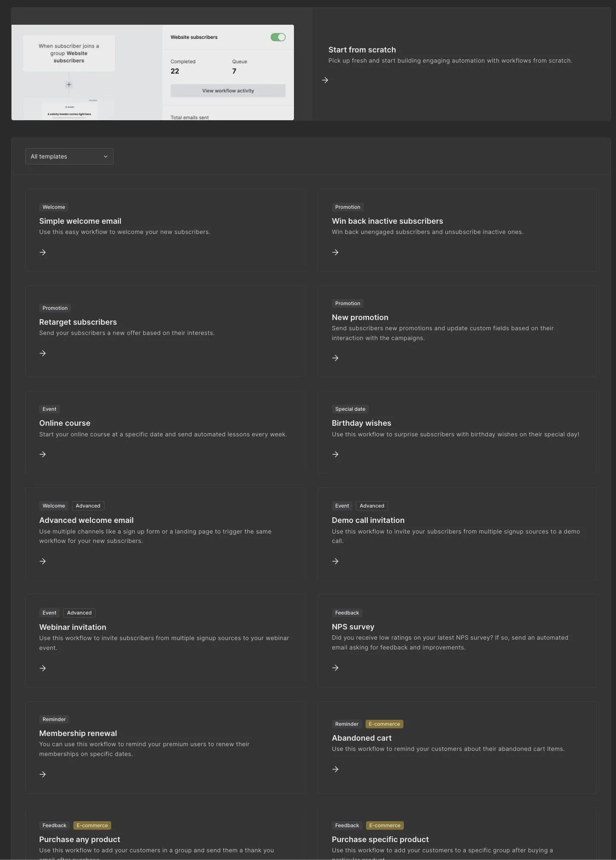Click the plus icon in workflow preview

click(69, 85)
